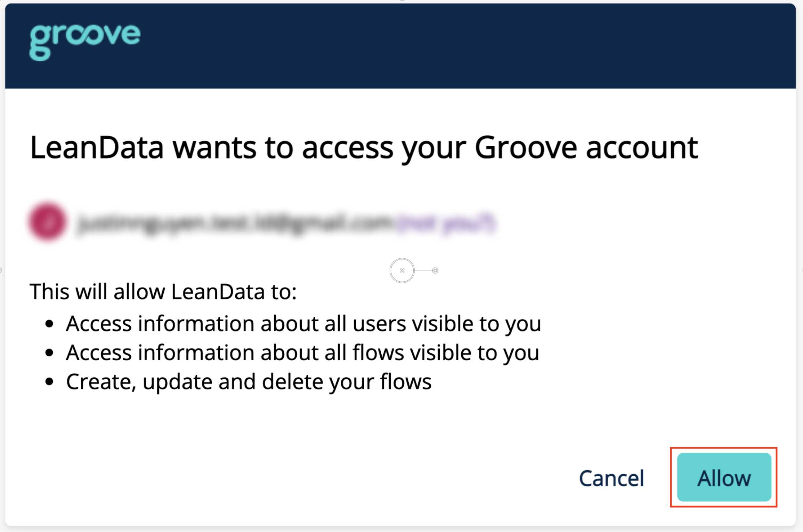Click the word "LeanData" in the permissions intro
The height and width of the screenshot is (532, 803).
[x=218, y=291]
